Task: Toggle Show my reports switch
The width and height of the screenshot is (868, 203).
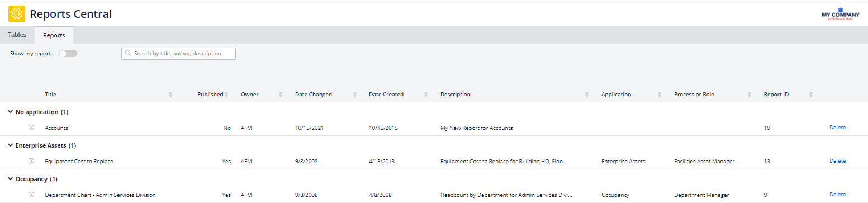Action: [x=68, y=54]
